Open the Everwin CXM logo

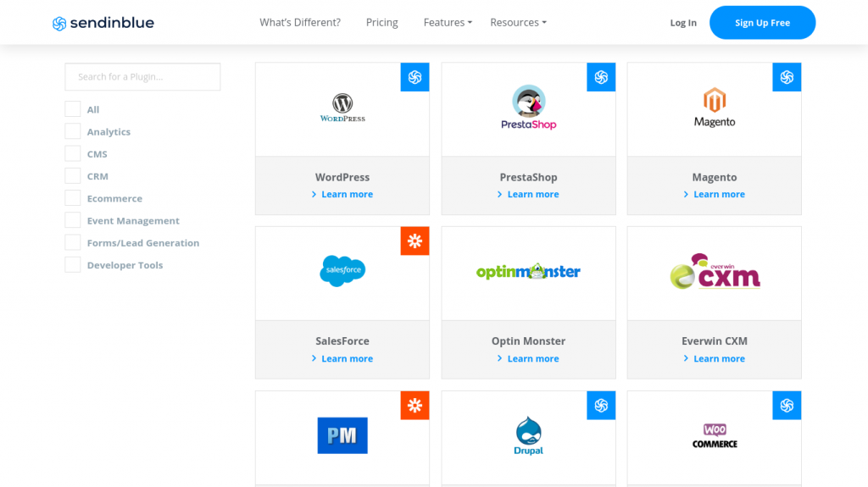pos(715,271)
